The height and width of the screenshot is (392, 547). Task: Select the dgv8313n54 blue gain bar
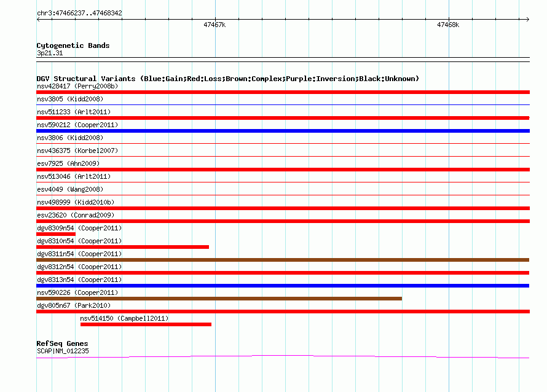[283, 286]
